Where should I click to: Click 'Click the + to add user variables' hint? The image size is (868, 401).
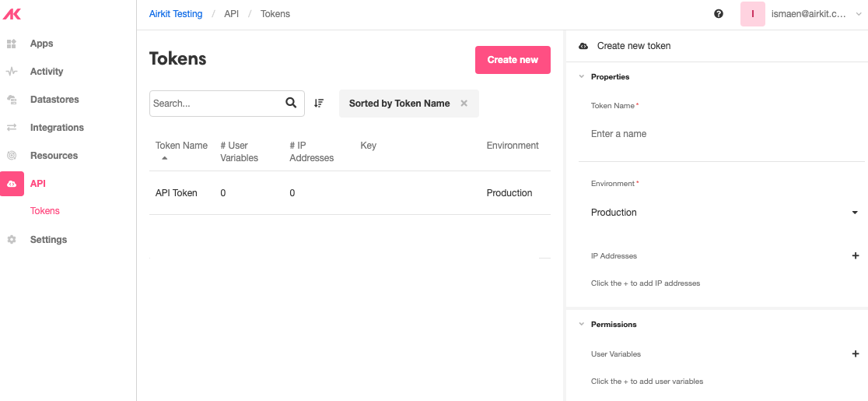[647, 381]
